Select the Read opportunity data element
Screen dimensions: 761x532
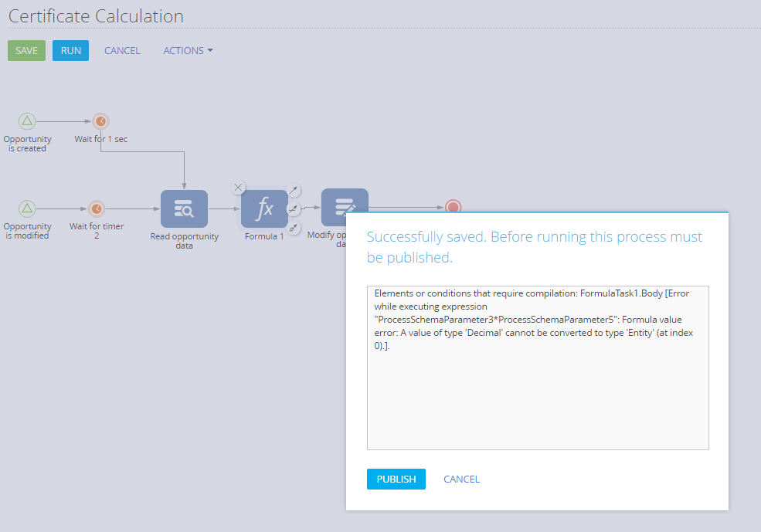184,209
